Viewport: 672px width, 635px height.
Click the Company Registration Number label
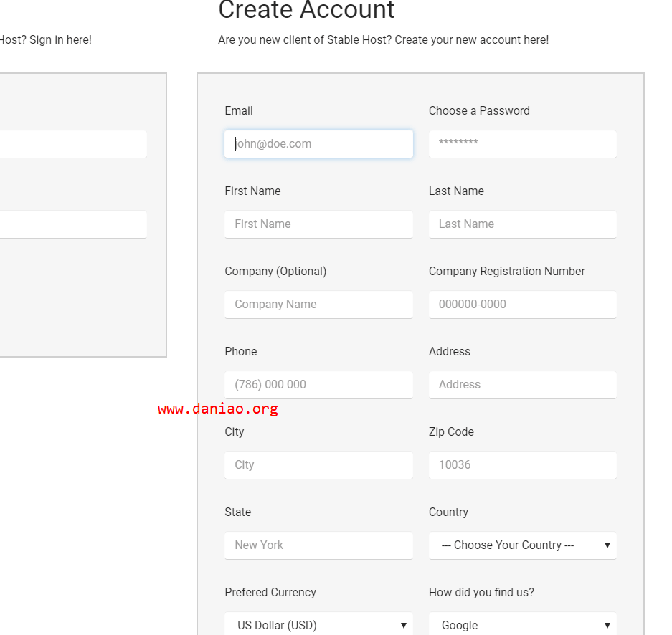[x=506, y=272]
